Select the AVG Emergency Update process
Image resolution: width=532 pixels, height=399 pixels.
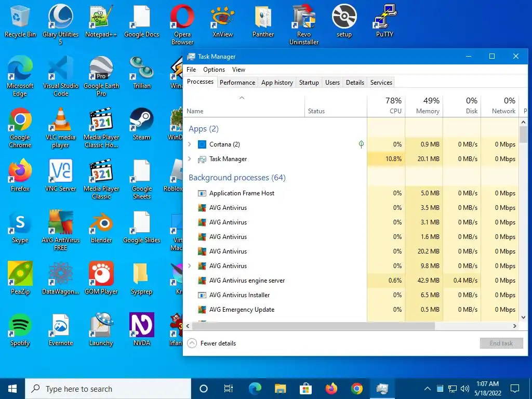tap(351, 310)
